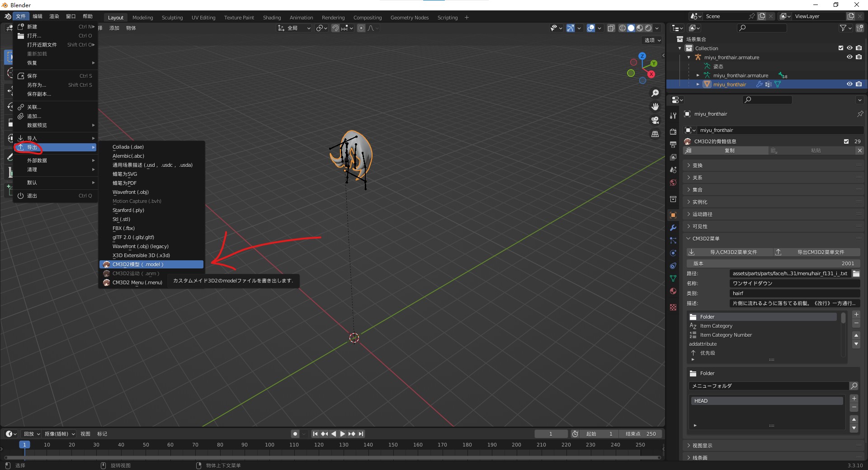Choose FBX (.fbx) export option

click(x=151, y=228)
